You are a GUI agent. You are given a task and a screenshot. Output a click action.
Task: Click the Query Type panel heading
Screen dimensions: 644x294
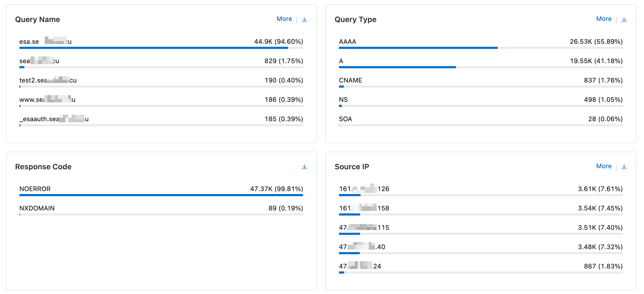[x=355, y=19]
